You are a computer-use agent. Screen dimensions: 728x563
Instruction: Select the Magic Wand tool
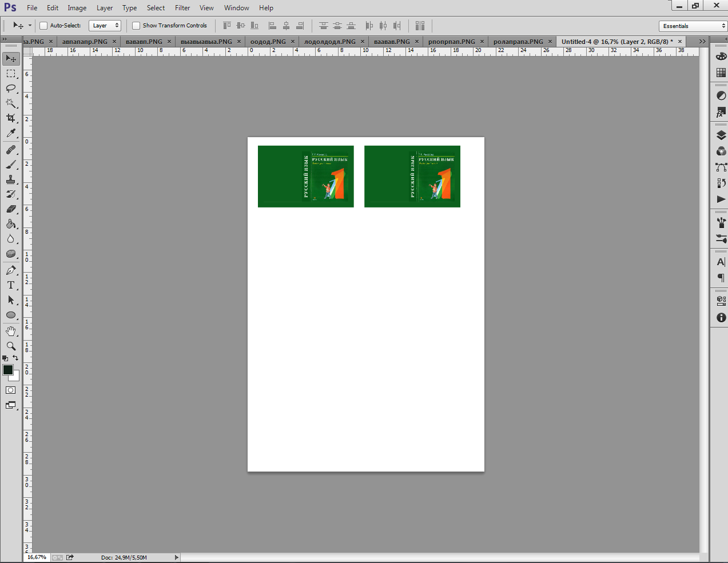click(x=11, y=103)
